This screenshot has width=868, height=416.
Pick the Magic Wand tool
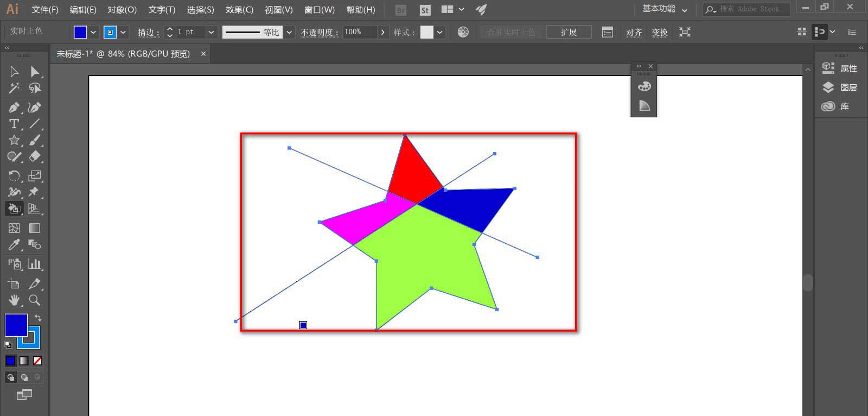coord(14,88)
